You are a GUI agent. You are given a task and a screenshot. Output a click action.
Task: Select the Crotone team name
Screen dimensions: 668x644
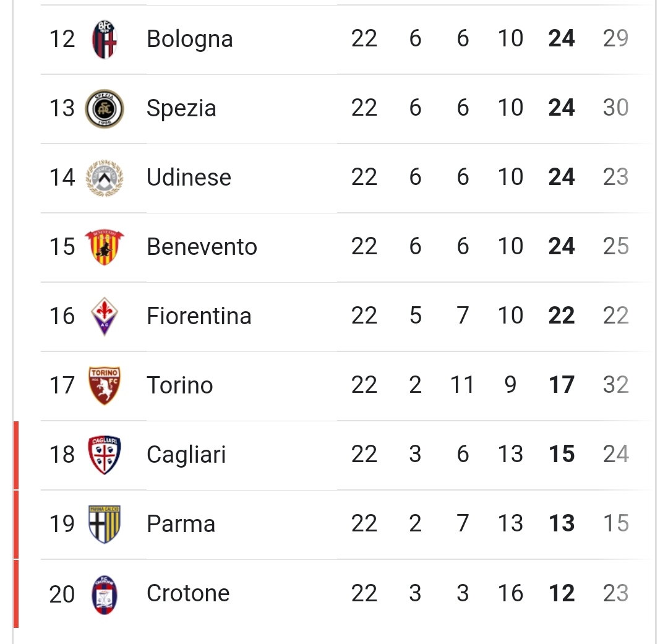[188, 594]
